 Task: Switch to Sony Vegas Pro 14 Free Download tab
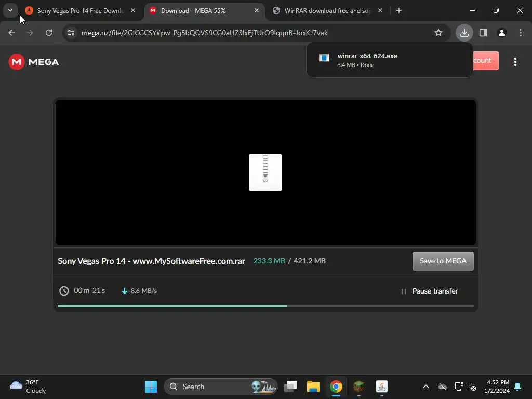pos(80,11)
